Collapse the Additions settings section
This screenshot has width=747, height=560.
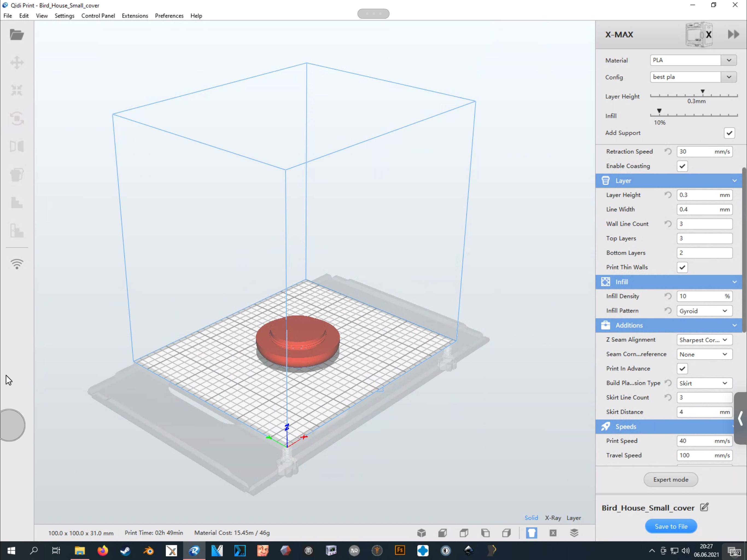point(669,325)
